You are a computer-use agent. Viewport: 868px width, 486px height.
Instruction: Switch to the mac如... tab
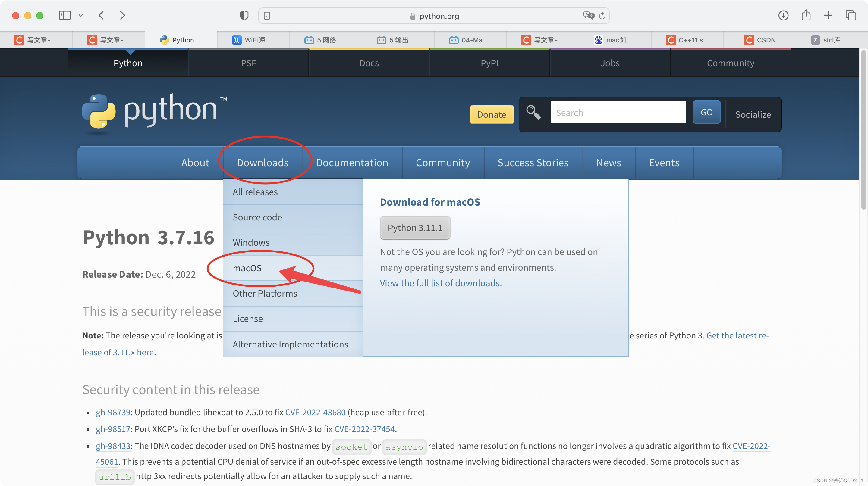pos(615,40)
